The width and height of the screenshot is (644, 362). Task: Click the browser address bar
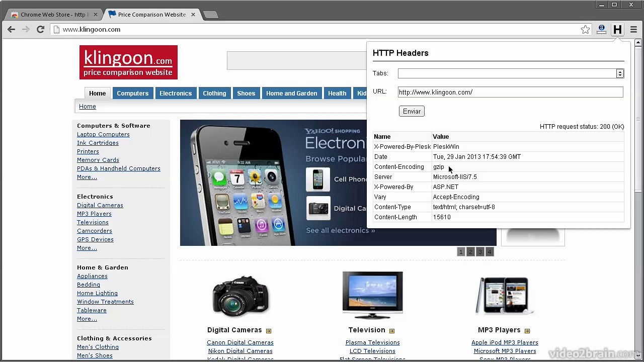tap(317, 30)
